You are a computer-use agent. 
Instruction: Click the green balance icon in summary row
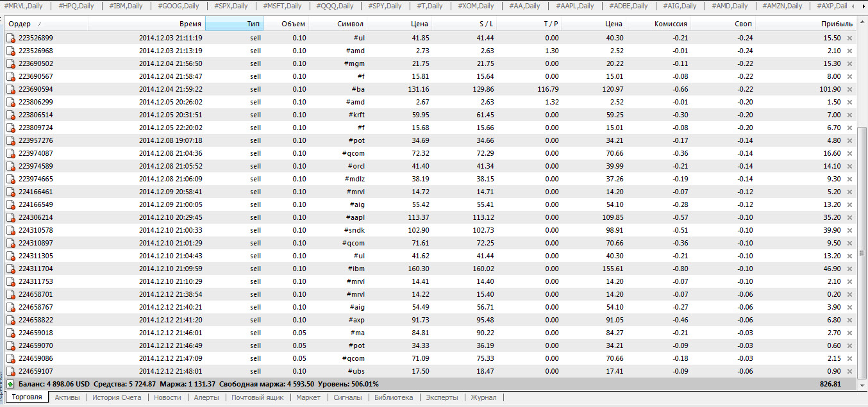click(x=10, y=384)
